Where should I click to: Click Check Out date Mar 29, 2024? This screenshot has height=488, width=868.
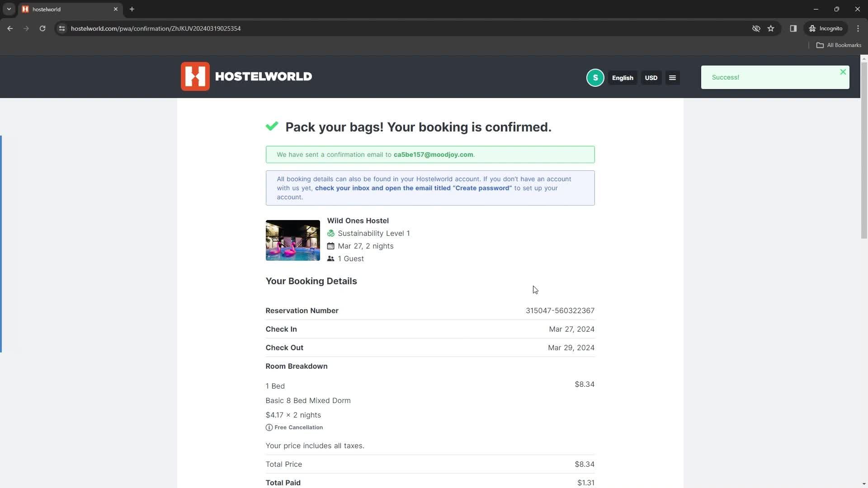tap(571, 348)
